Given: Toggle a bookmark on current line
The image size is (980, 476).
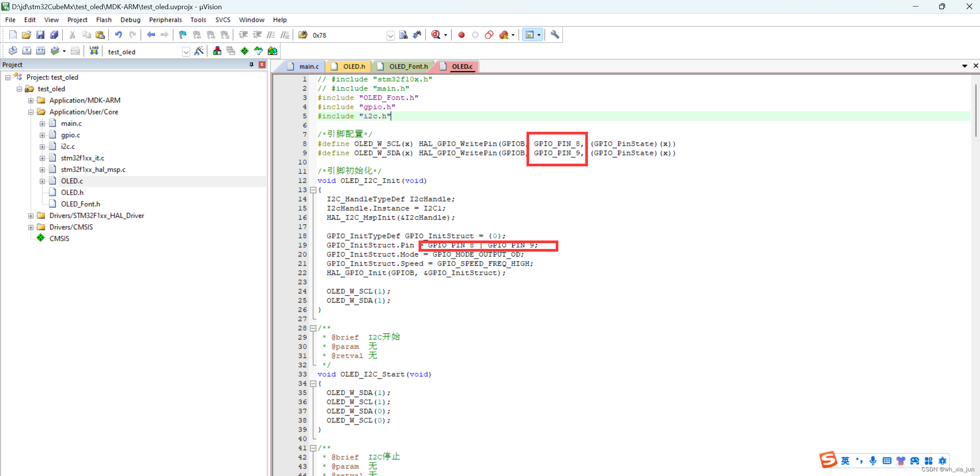Looking at the screenshot, I should pyautogui.click(x=183, y=35).
